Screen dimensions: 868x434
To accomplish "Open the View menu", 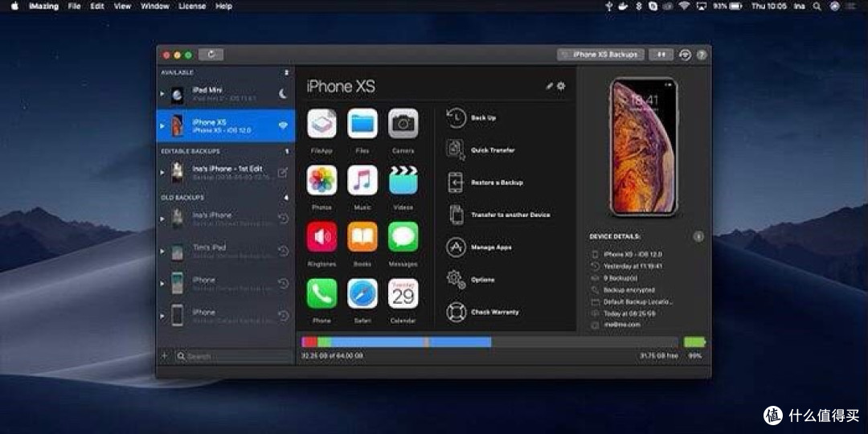I will (x=122, y=6).
